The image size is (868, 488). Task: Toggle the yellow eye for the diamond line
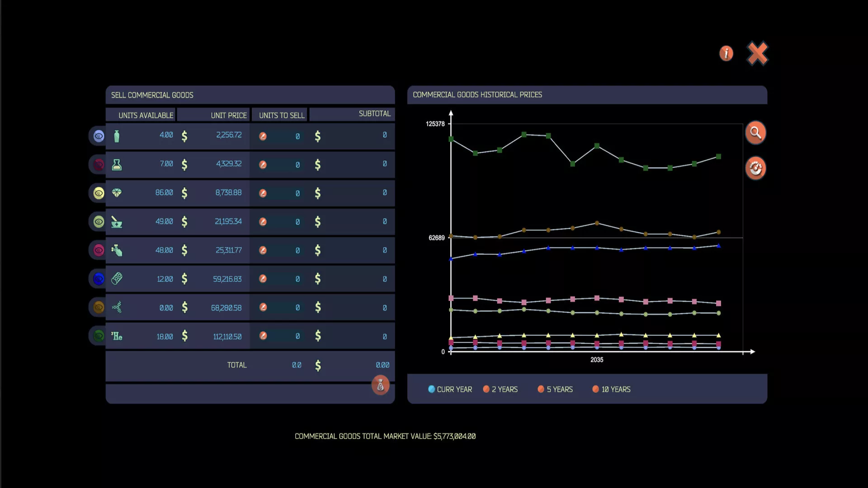click(x=99, y=193)
